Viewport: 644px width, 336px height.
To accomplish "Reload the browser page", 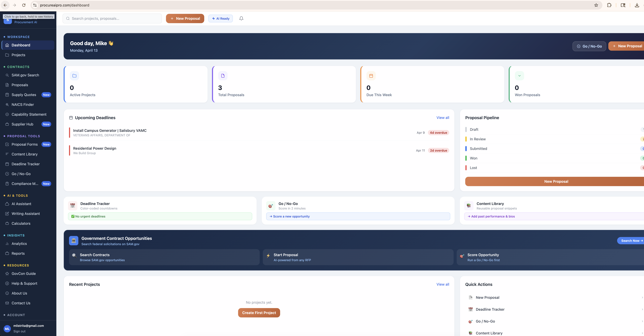I will point(24,5).
